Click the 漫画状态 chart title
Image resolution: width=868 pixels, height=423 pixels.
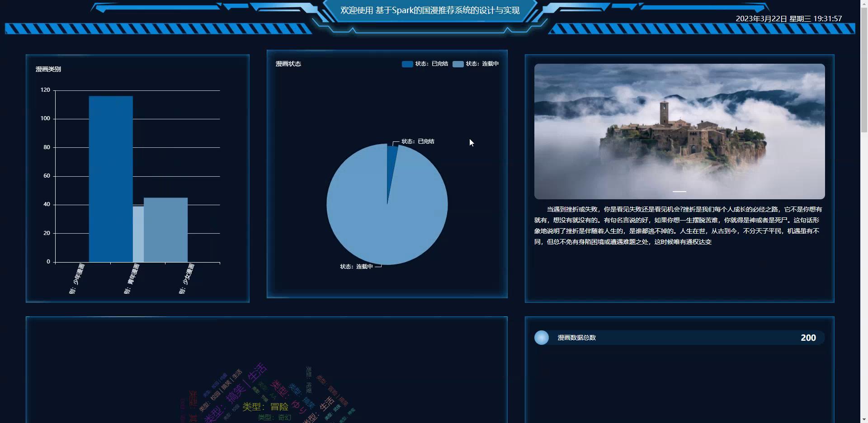coord(288,64)
